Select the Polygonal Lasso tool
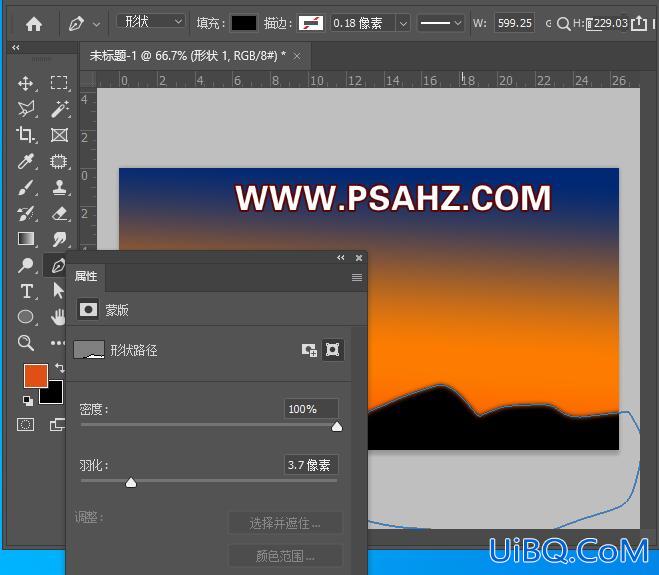The image size is (659, 575). click(26, 109)
